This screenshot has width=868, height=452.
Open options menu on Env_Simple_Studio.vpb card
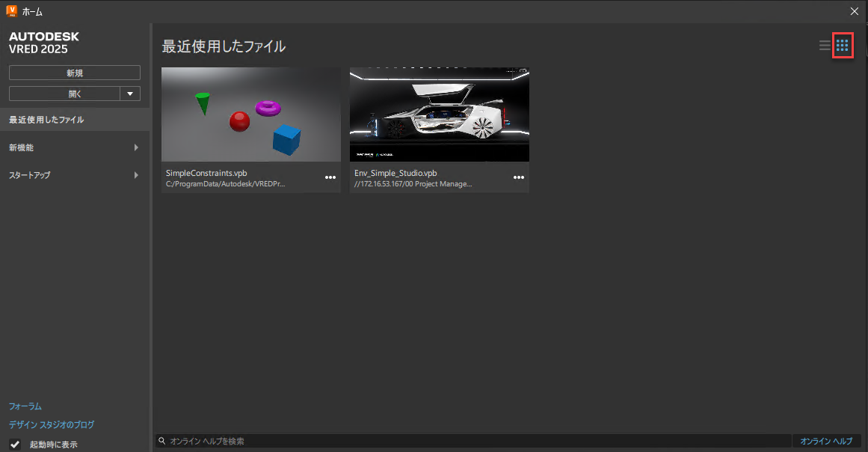pos(518,177)
